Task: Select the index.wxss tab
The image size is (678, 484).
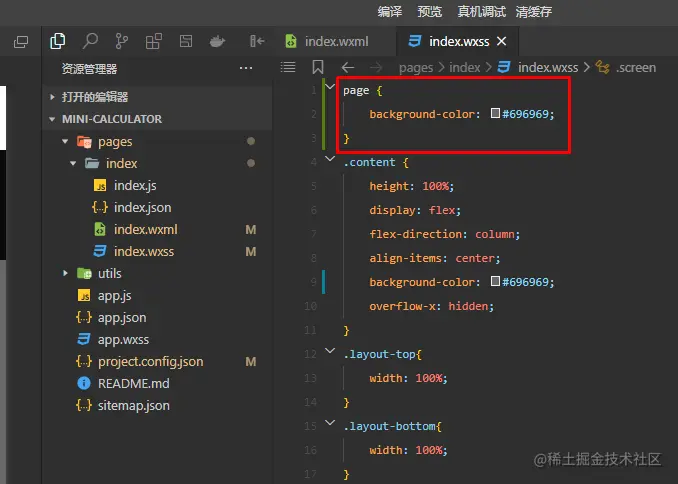Action: tap(457, 41)
